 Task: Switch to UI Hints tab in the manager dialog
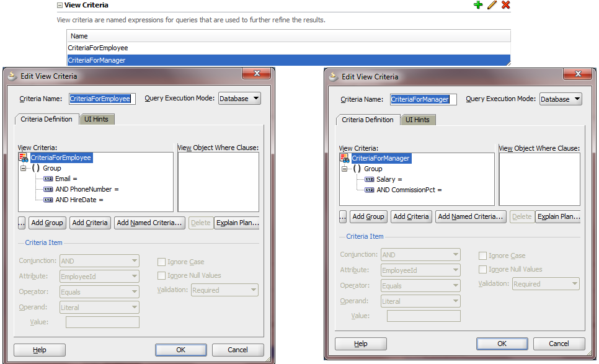tap(418, 120)
